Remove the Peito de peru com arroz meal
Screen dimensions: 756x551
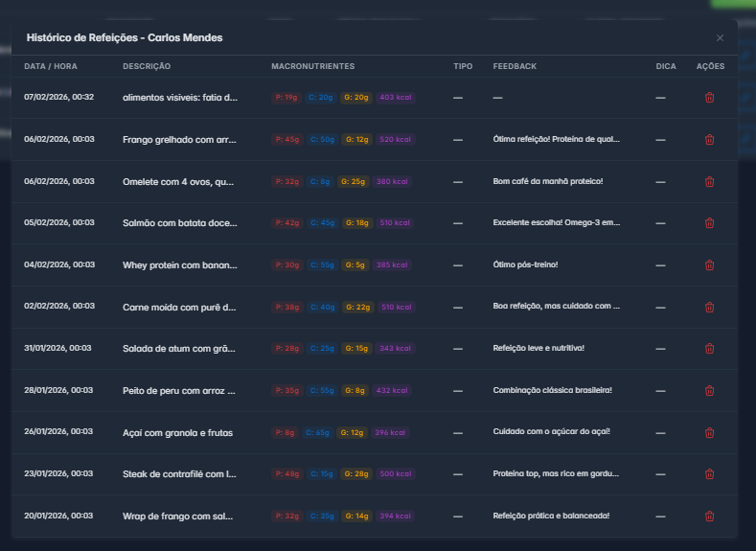coord(709,391)
